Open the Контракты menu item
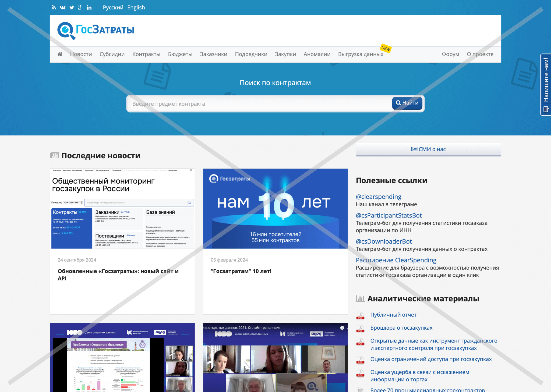Image resolution: width=551 pixels, height=392 pixels. [x=146, y=54]
